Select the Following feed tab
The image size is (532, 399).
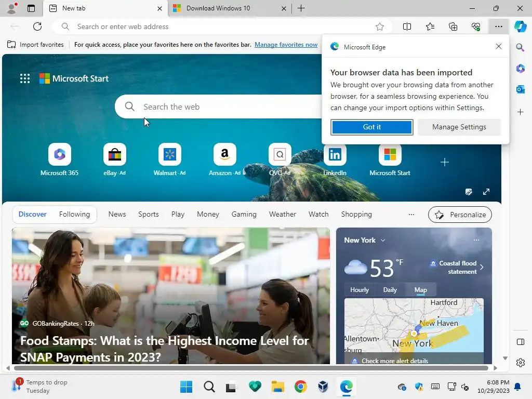[75, 215]
